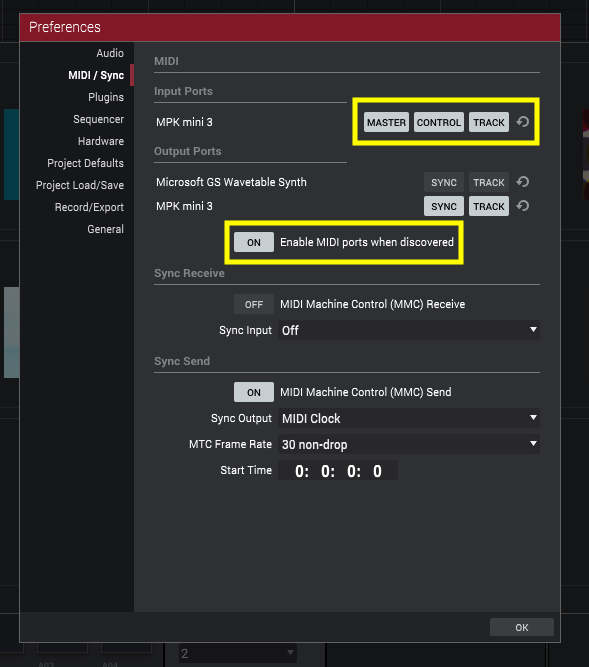
Task: Reset MPK mini 3 output port settings
Action: click(x=523, y=206)
